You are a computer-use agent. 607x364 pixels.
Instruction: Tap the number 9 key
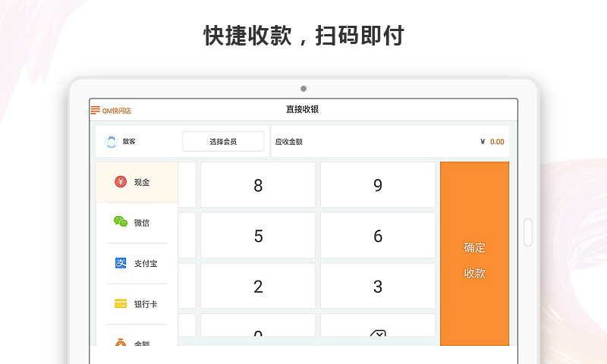(378, 185)
